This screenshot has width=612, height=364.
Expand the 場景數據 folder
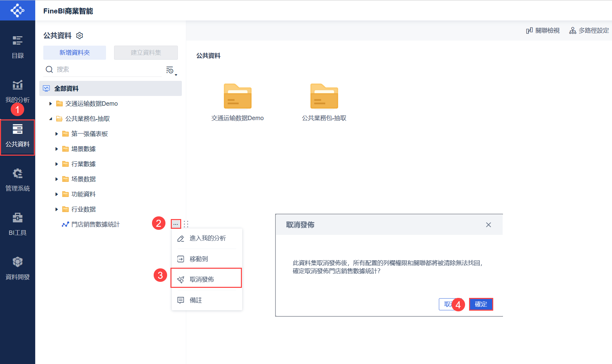pos(57,149)
